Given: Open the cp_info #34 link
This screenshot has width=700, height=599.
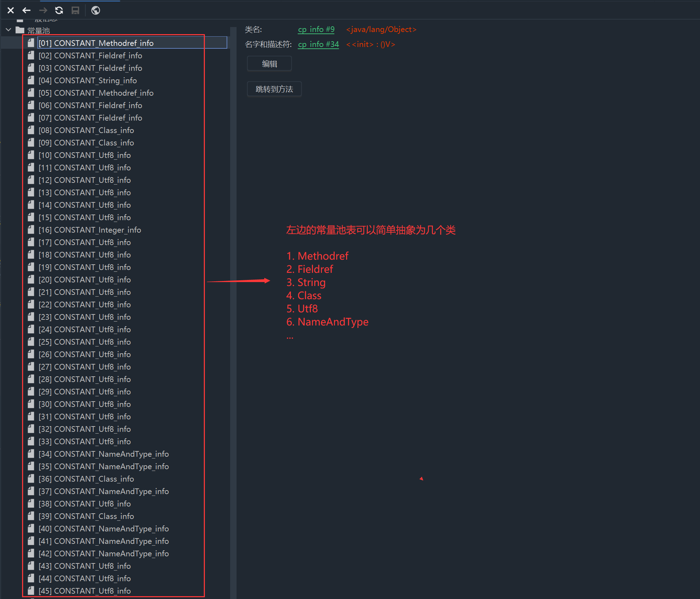Looking at the screenshot, I should tap(318, 44).
